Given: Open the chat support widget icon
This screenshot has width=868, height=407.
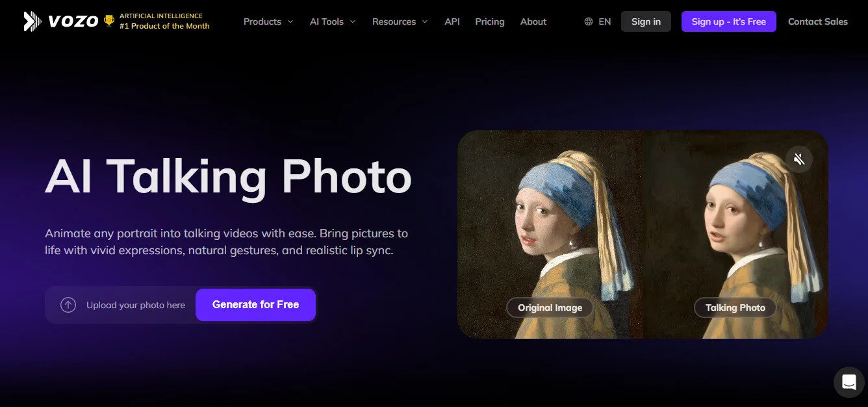Looking at the screenshot, I should pos(849,382).
